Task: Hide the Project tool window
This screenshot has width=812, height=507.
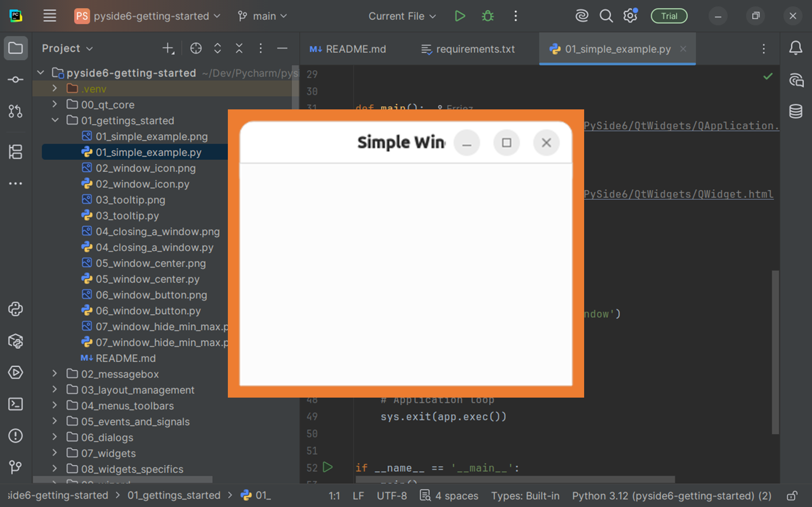Action: click(282, 48)
